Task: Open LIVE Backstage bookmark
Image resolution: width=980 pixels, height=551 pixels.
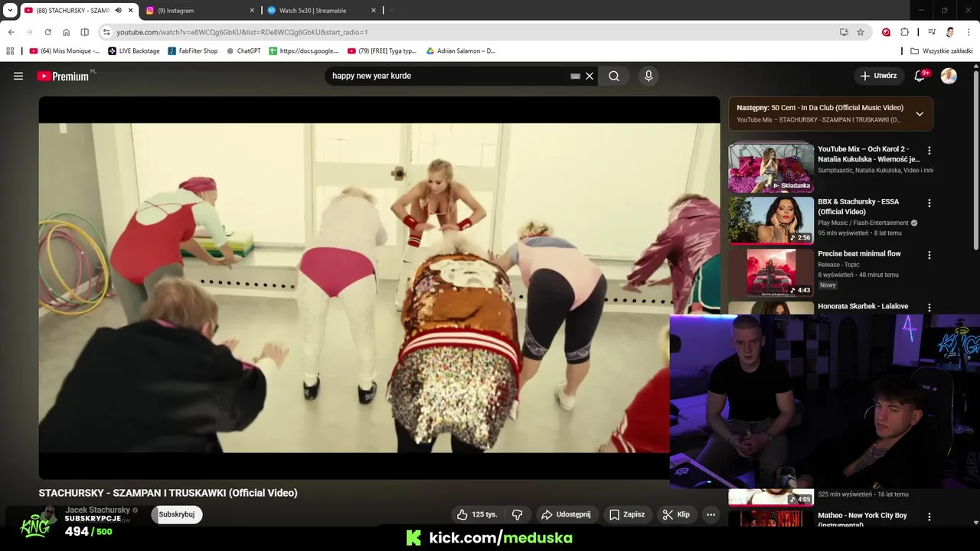Action: click(x=134, y=51)
